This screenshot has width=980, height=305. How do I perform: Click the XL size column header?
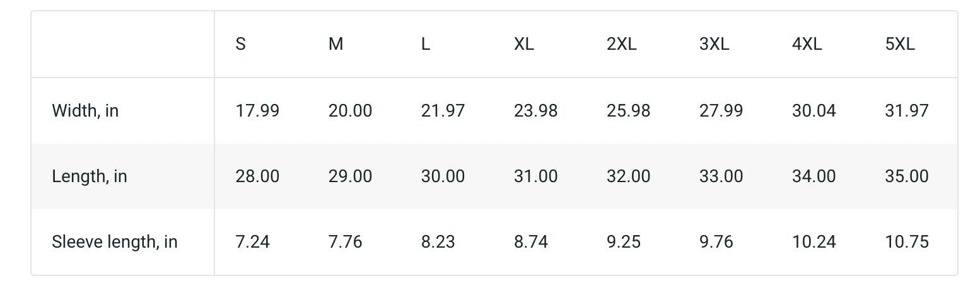(523, 44)
